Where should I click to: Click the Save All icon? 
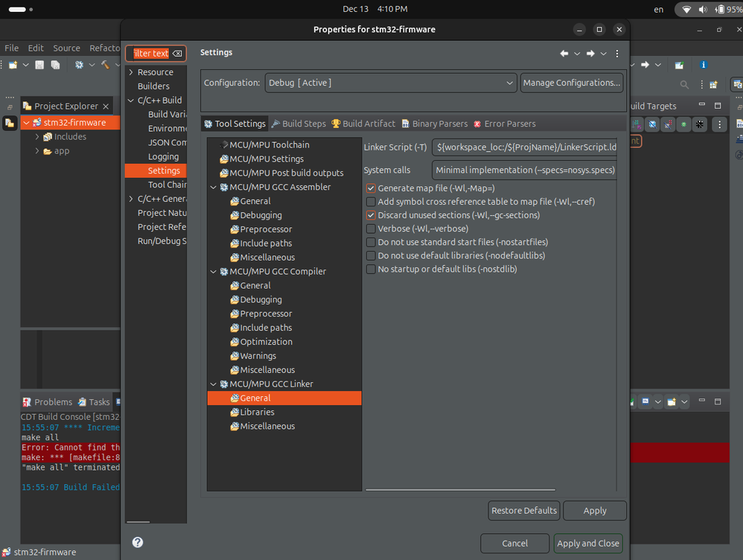click(x=54, y=64)
